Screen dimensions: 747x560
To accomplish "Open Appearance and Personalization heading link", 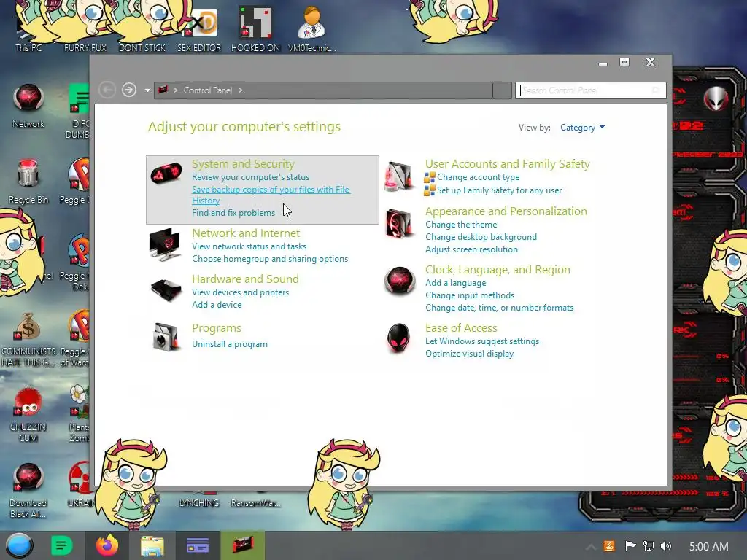I will [506, 211].
